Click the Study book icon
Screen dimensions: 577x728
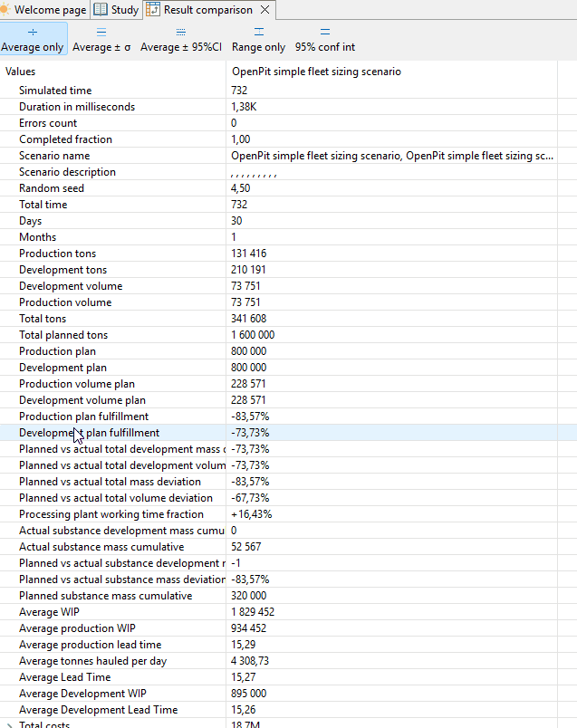(x=100, y=9)
